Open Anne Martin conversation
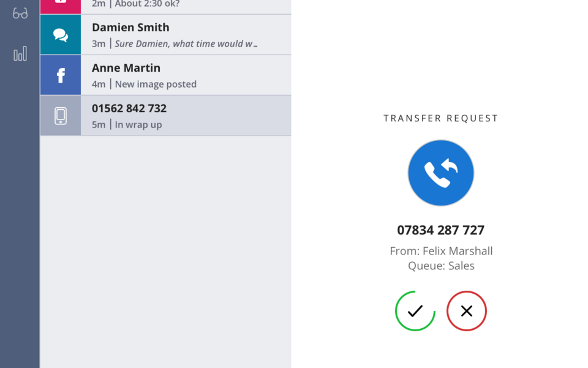588x368 pixels. pyautogui.click(x=166, y=75)
